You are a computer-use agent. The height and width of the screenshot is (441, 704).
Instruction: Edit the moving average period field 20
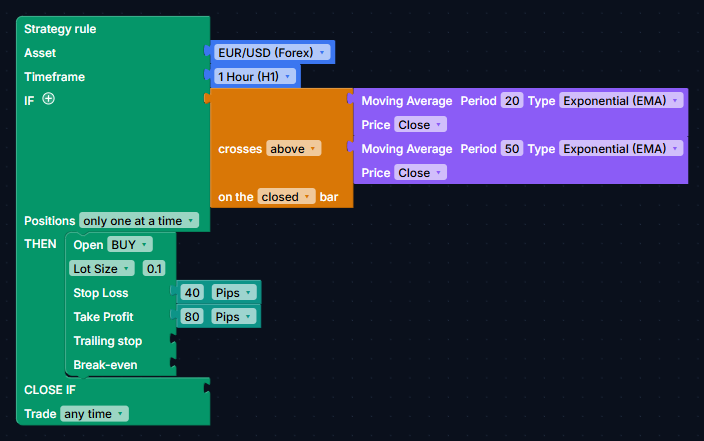[x=512, y=101]
